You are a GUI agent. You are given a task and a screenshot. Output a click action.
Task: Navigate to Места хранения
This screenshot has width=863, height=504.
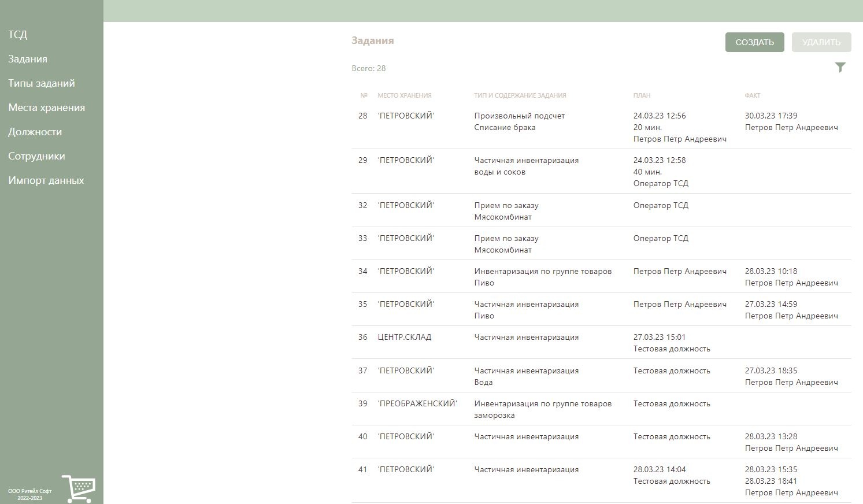[47, 108]
